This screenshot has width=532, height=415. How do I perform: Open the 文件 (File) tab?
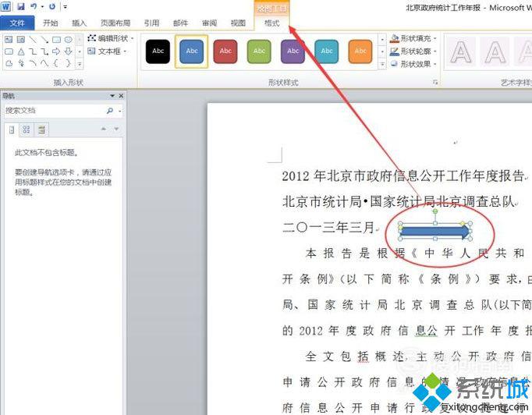tap(17, 23)
